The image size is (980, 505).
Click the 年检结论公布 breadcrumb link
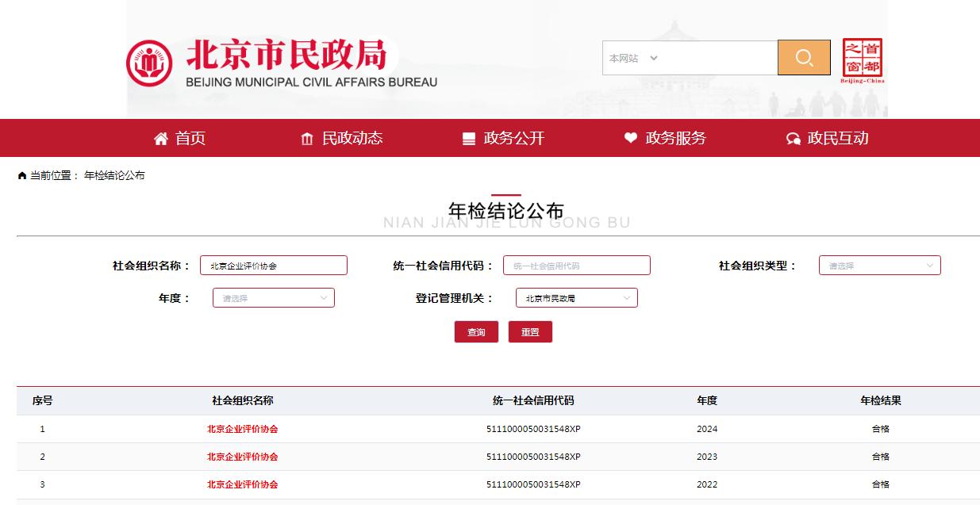[x=114, y=175]
